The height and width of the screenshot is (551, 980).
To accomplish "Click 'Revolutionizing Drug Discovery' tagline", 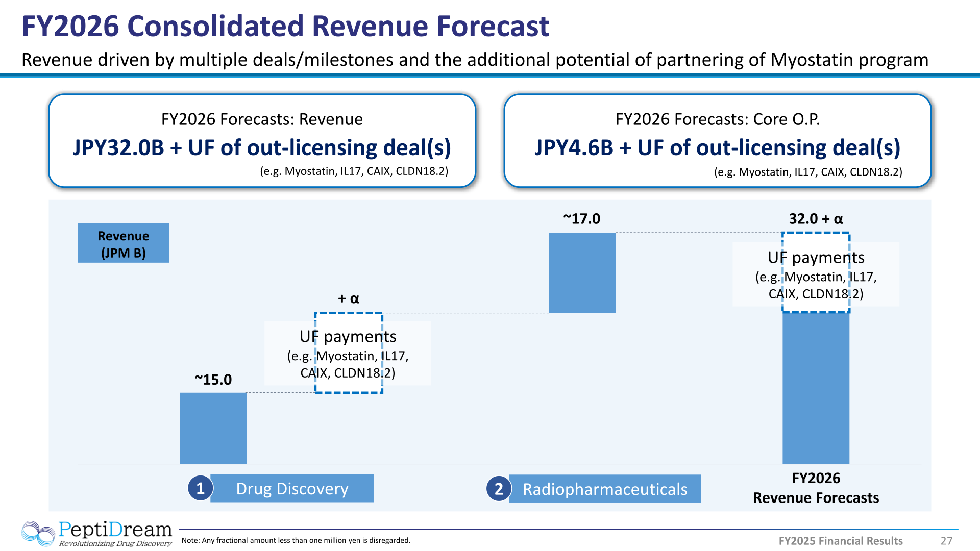I will pos(115,543).
